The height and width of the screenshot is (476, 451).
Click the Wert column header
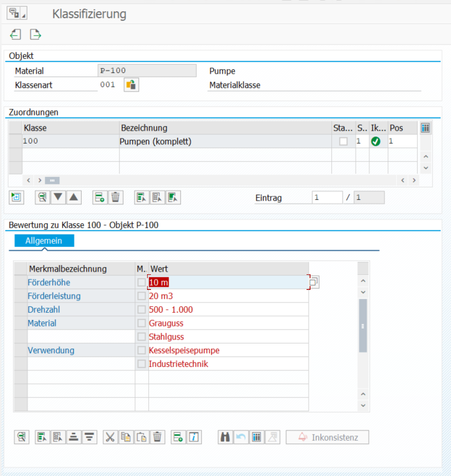click(x=229, y=268)
